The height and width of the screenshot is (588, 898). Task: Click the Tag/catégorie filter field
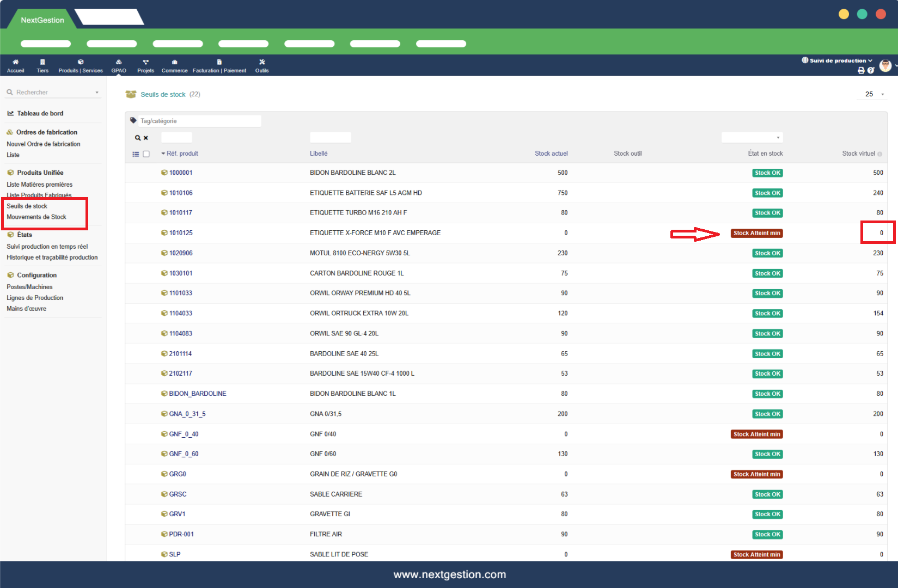coord(199,121)
